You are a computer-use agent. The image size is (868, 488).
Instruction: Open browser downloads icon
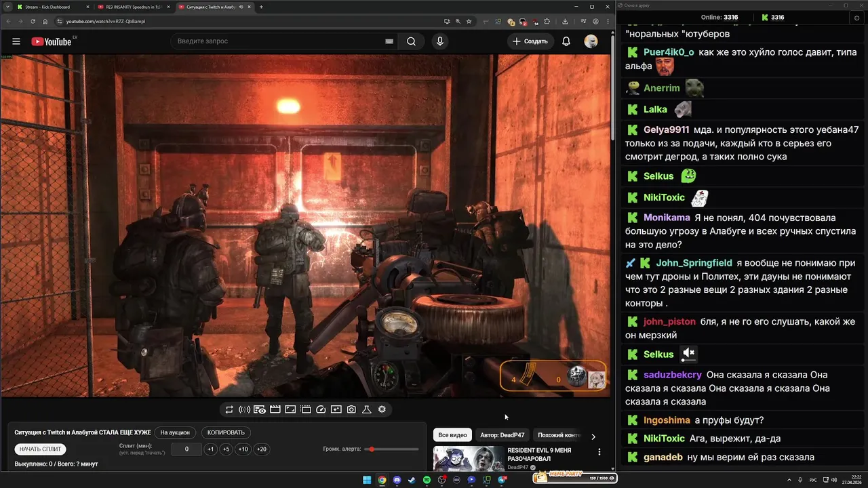[565, 21]
